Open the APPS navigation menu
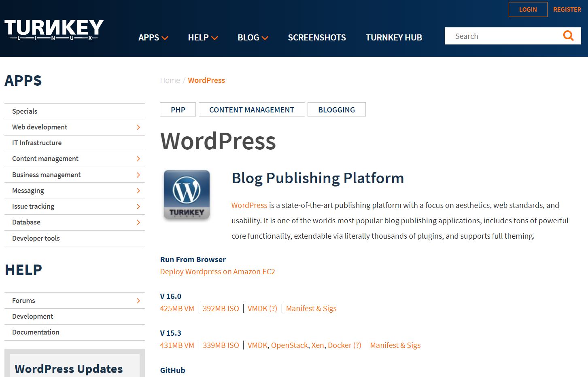588x377 pixels. click(x=149, y=38)
